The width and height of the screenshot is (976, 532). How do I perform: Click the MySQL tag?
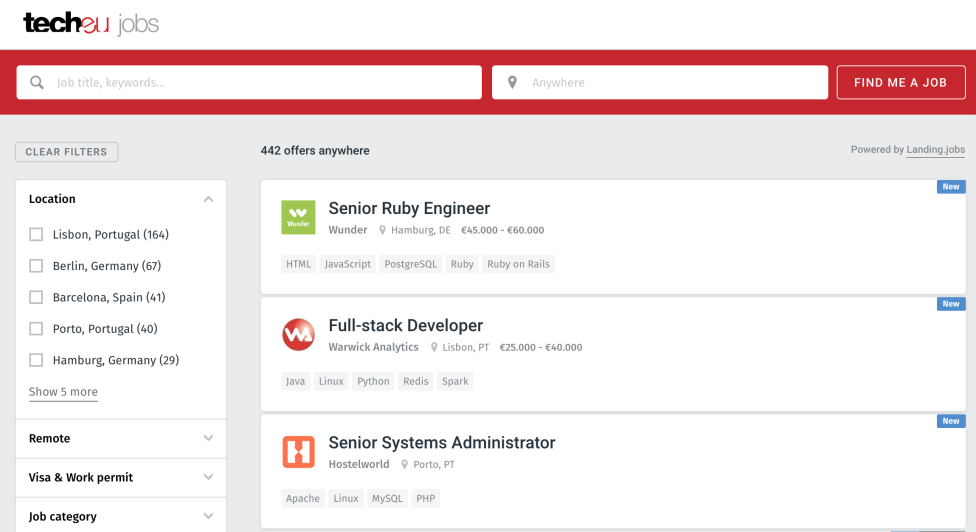point(387,498)
